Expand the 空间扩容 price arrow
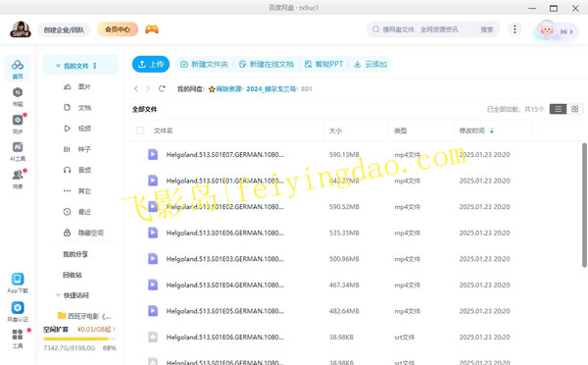Screen dimensions: 588x365 [x=114, y=330]
